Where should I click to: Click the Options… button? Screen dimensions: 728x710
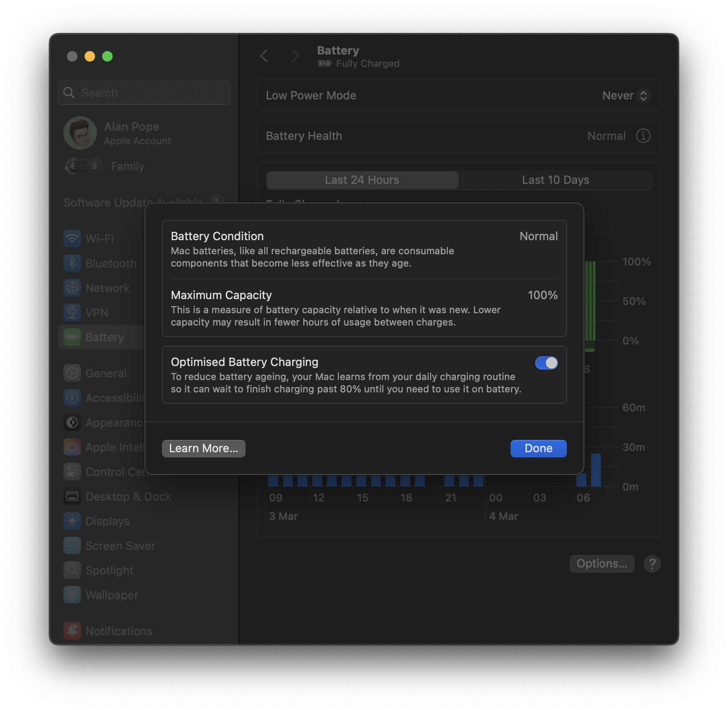point(601,564)
